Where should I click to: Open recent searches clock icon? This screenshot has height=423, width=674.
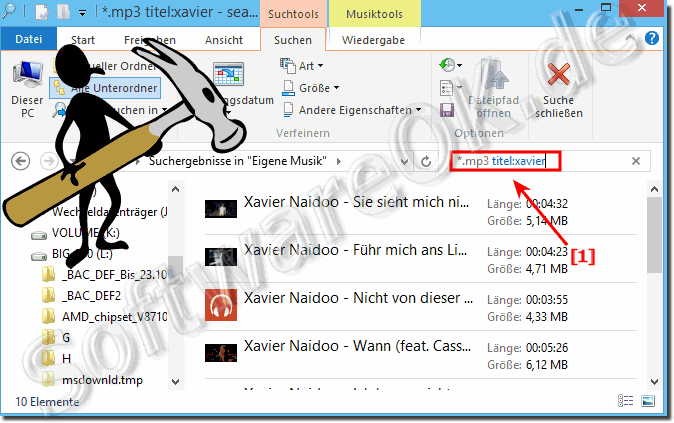coord(447,65)
